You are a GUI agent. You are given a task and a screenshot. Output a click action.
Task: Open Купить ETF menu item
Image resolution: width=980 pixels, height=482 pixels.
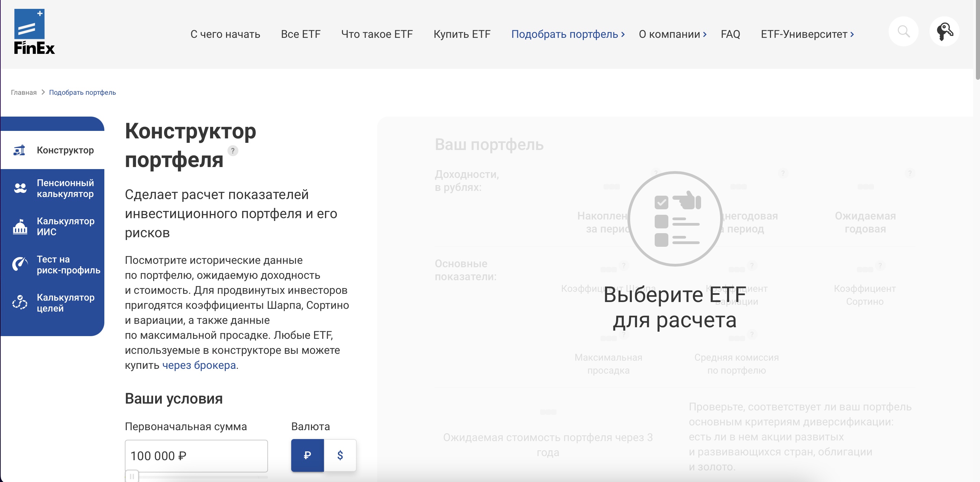[x=462, y=34]
